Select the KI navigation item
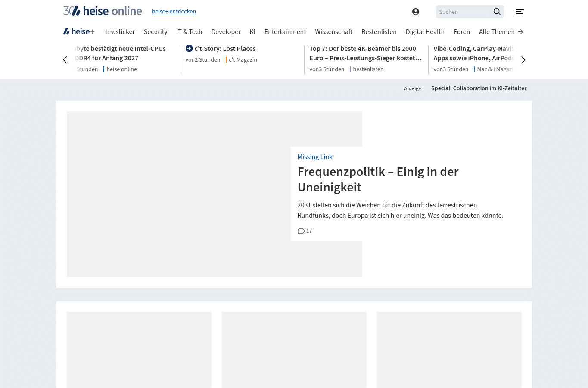This screenshot has width=588, height=388. click(x=252, y=32)
